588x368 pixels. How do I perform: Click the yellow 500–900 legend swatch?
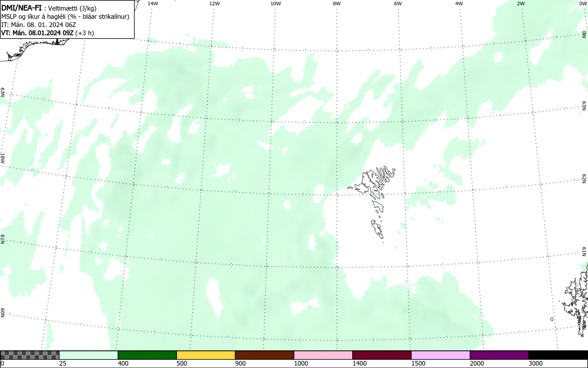tap(206, 355)
